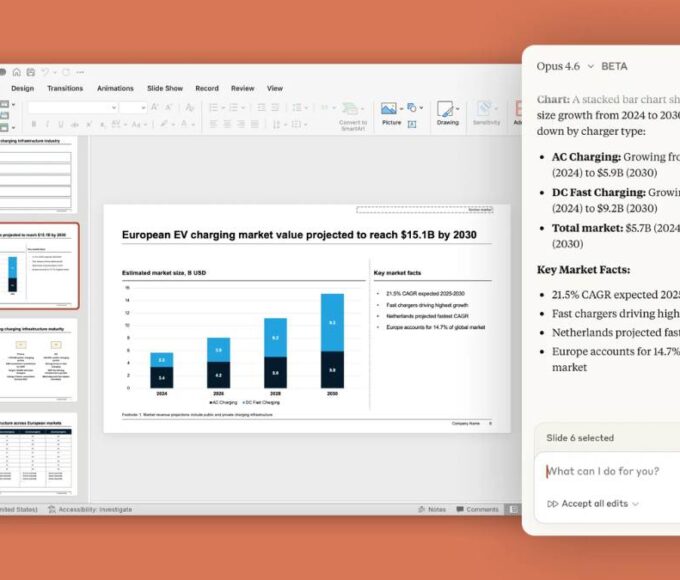The width and height of the screenshot is (680, 580).
Task: Open the more options ellipsis in title bar
Action: coord(80,72)
